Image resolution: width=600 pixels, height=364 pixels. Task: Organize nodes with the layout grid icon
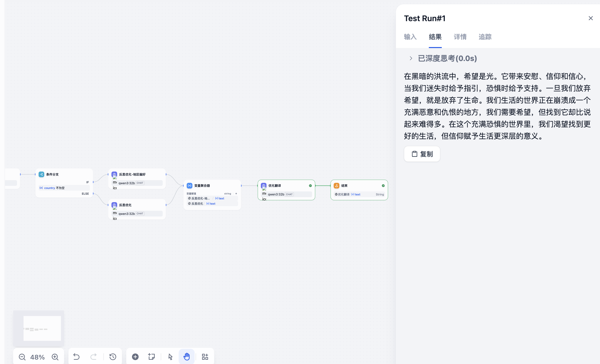coord(205,357)
